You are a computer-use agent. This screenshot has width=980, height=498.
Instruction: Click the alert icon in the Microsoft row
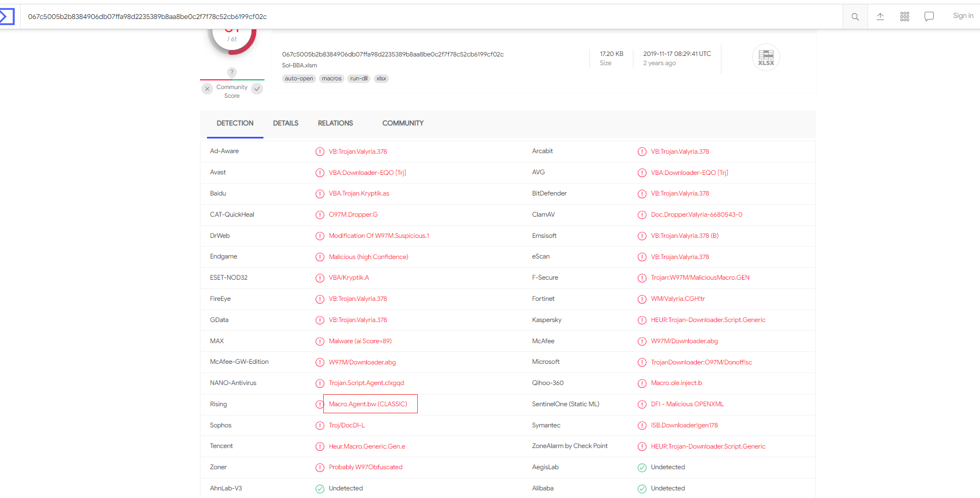click(x=642, y=362)
